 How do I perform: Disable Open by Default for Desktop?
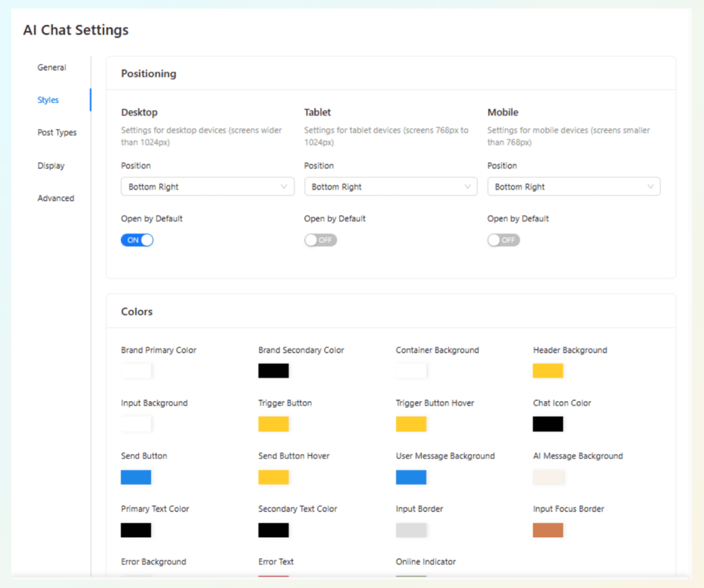pos(136,240)
